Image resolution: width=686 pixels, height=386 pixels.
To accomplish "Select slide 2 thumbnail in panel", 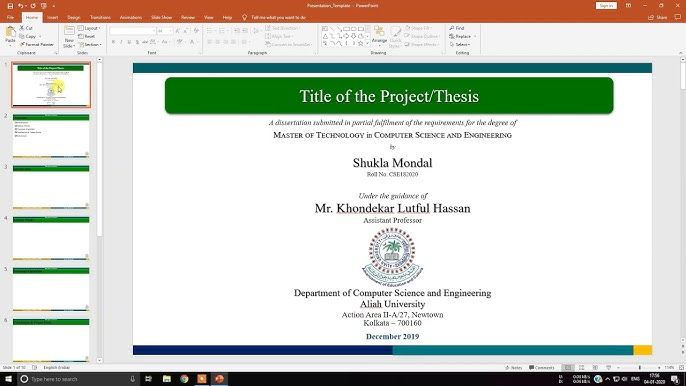I will [51, 136].
